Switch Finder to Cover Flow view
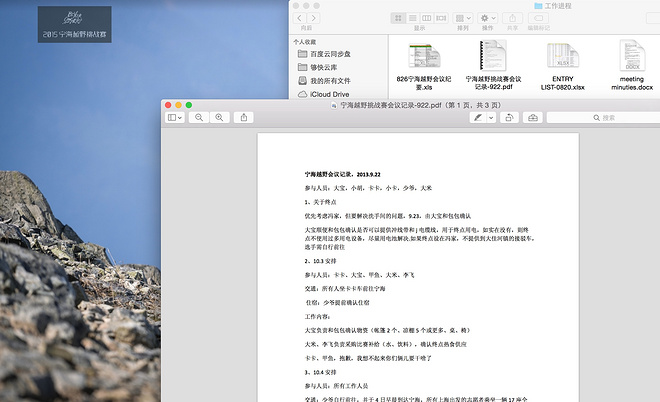The width and height of the screenshot is (660, 402). click(x=441, y=18)
